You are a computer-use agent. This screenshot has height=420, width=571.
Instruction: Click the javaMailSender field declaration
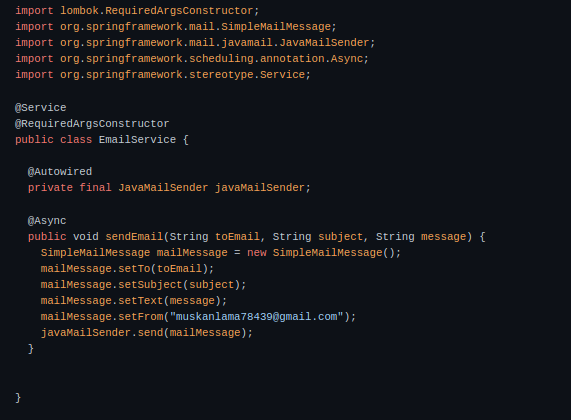coord(169,188)
